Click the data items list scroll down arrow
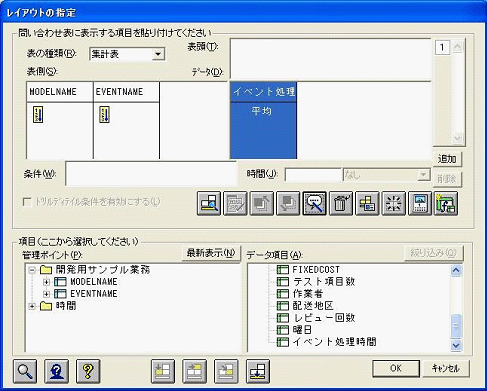The image size is (487, 391). [456, 345]
